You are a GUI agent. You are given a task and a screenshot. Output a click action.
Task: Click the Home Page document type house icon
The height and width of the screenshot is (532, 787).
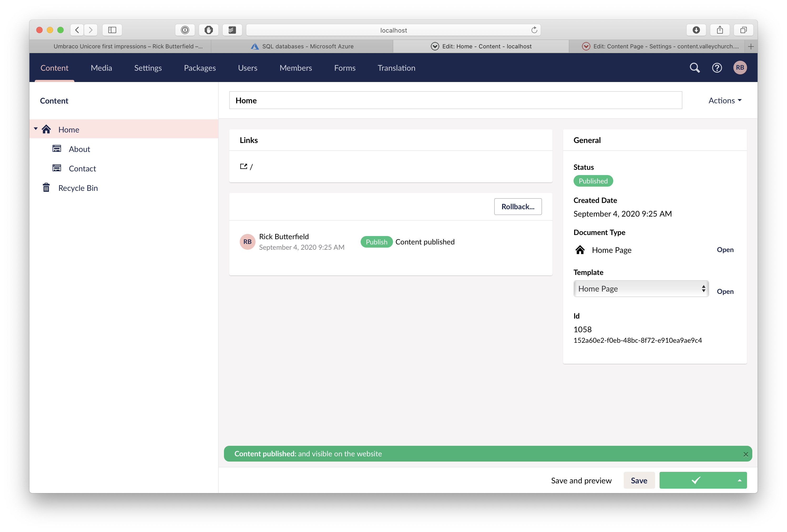click(x=580, y=250)
